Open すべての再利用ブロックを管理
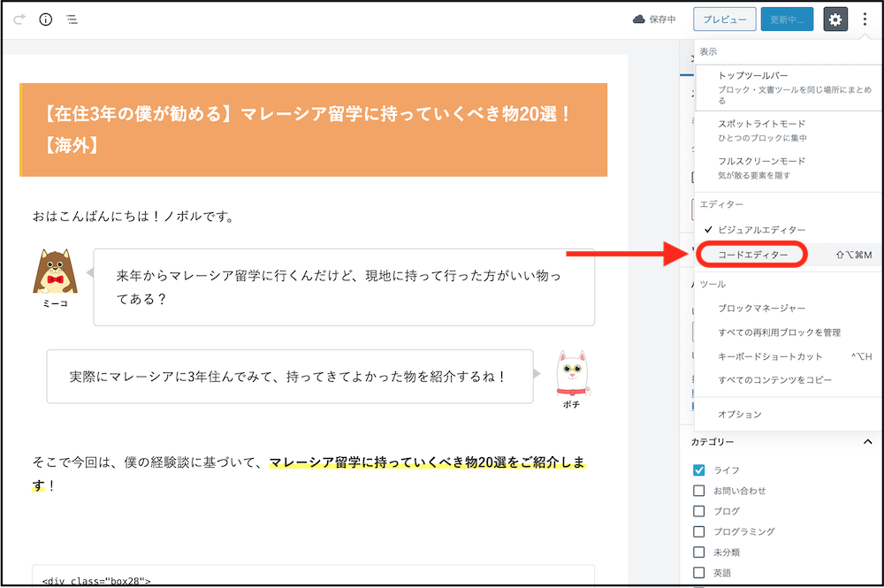 [789, 332]
